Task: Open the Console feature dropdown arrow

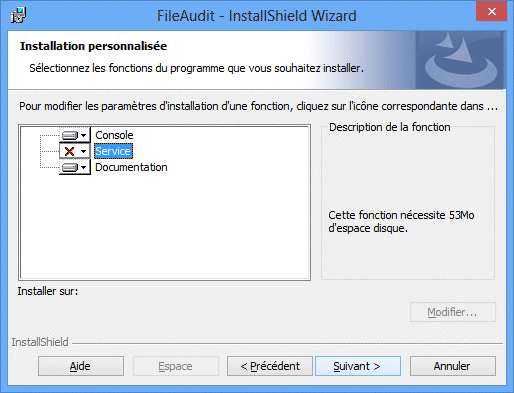Action: [84, 135]
